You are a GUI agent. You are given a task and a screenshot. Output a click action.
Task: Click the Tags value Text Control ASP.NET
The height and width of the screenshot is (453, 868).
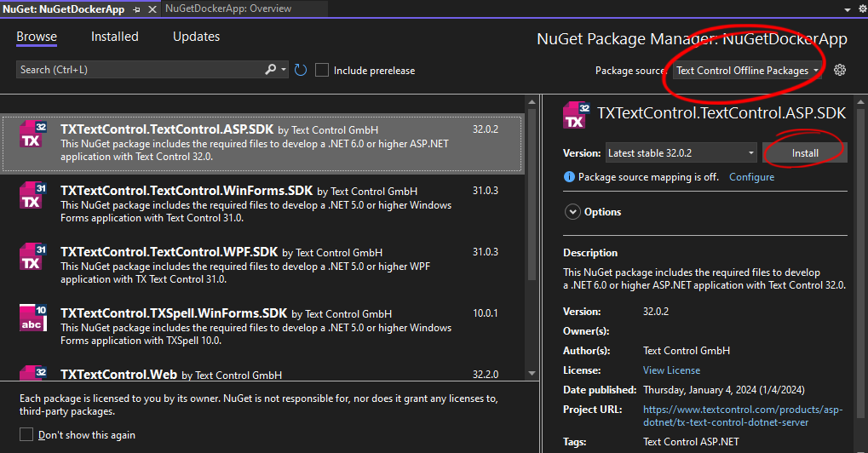[691, 441]
